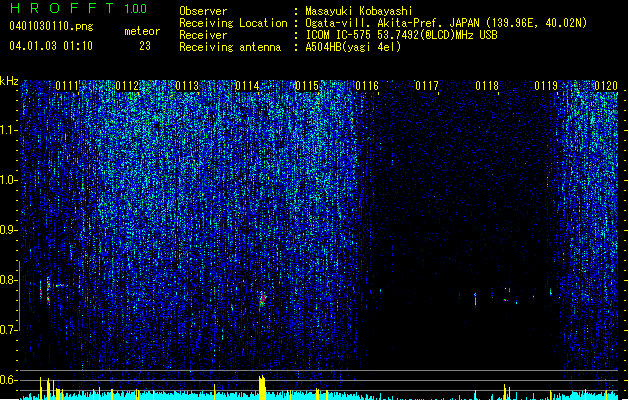Click the 0120 time marker

pyautogui.click(x=606, y=86)
